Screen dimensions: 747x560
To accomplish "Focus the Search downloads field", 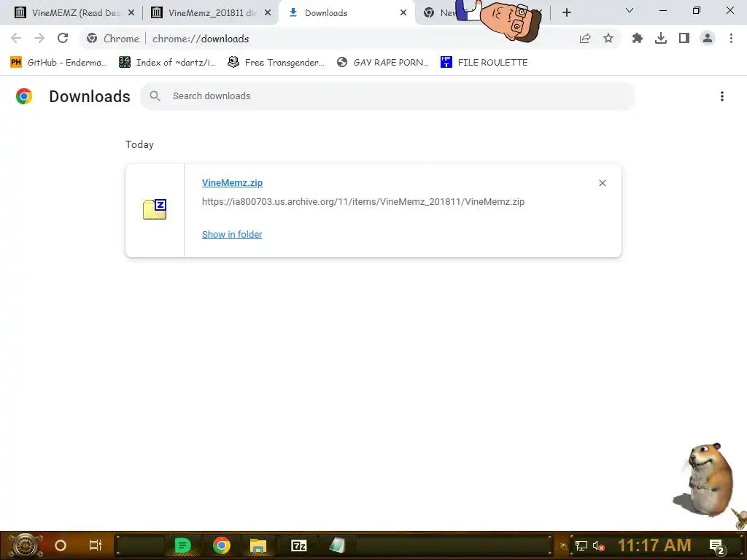I will tap(387, 96).
